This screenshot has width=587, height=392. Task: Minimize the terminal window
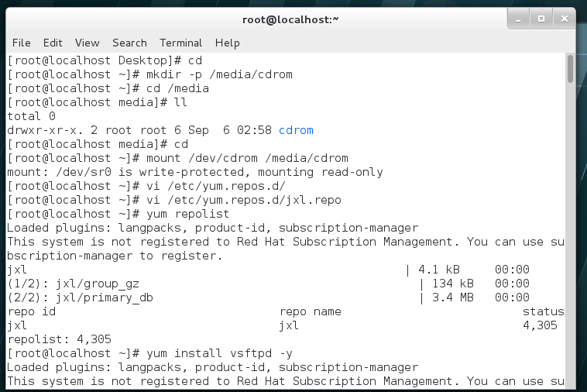[x=521, y=17]
